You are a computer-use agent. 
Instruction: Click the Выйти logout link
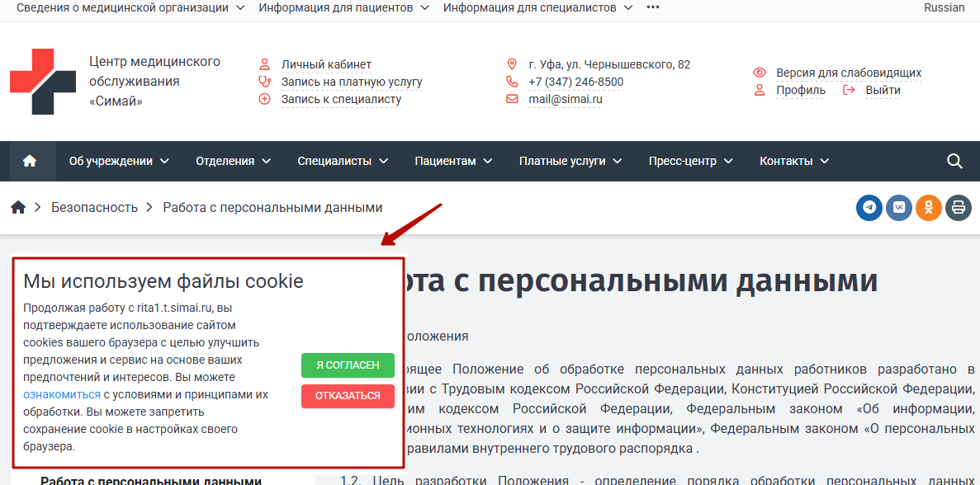(x=883, y=90)
